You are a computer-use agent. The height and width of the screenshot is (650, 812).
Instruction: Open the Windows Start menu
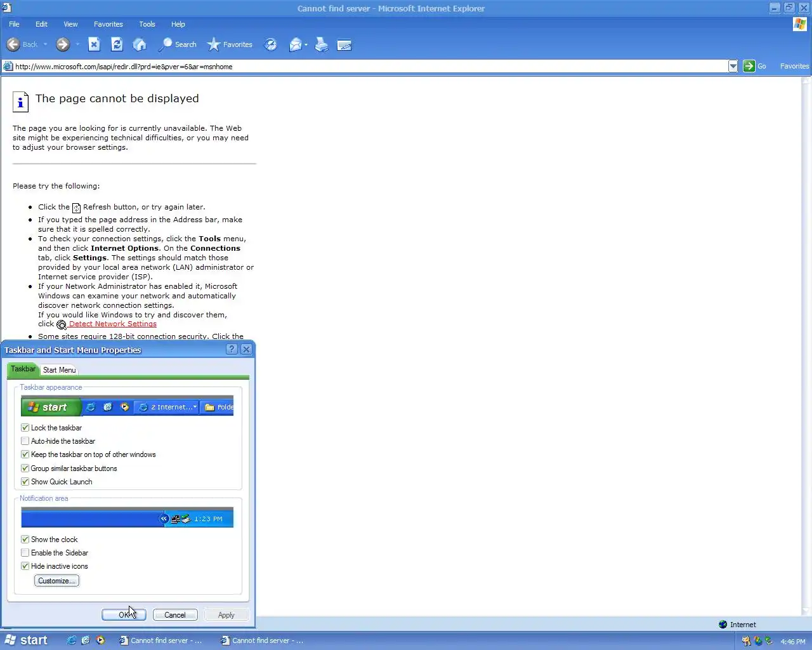26,640
